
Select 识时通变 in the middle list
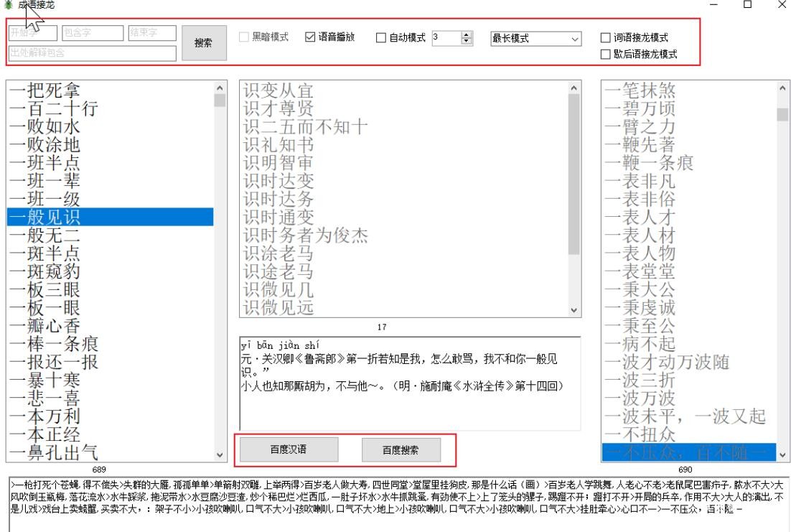[x=403, y=217]
